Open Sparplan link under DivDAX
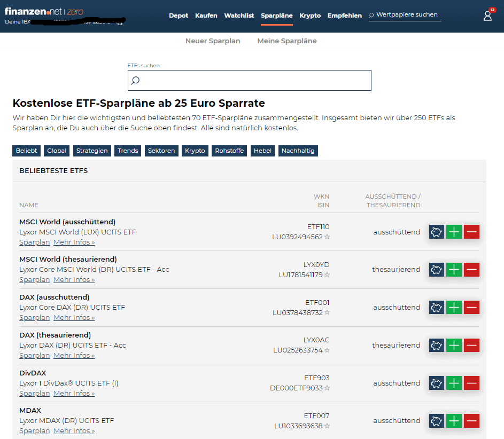Screen dimensions: 504x439 coord(34,394)
